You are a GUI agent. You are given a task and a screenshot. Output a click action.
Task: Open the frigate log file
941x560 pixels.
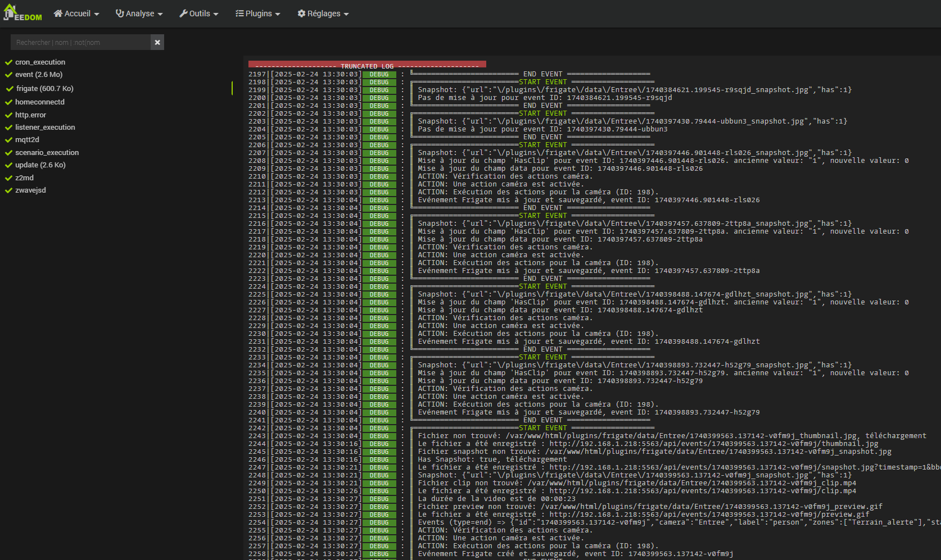pos(44,89)
